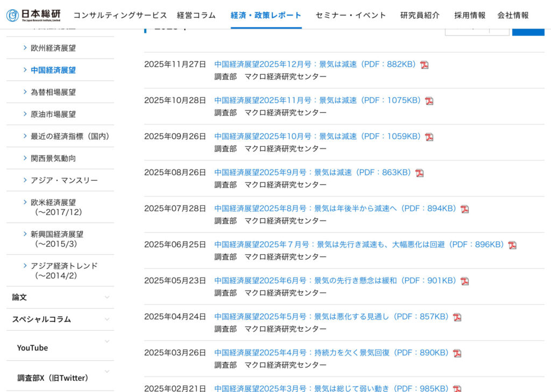Expand the 調査部X（旧Twitter） section
The image size is (551, 392).
(107, 372)
